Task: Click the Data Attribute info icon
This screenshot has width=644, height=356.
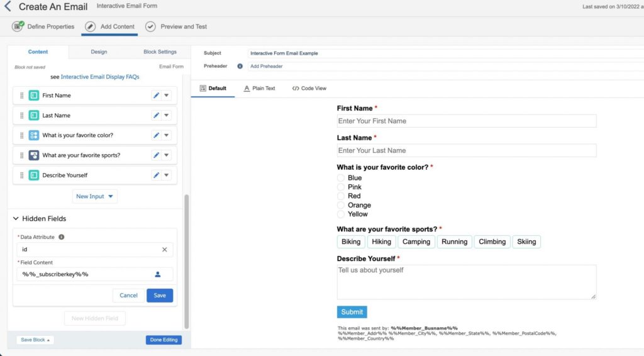Action: (x=62, y=237)
